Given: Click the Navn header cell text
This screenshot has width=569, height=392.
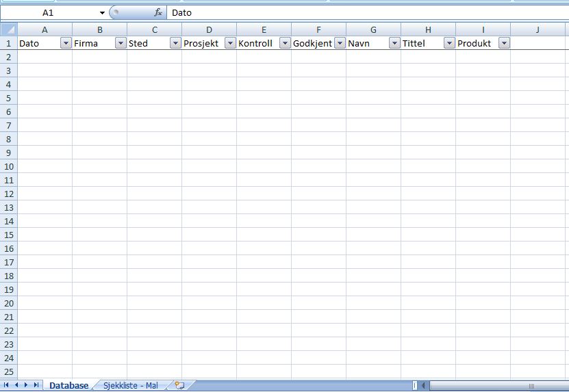Looking at the screenshot, I should click(359, 44).
